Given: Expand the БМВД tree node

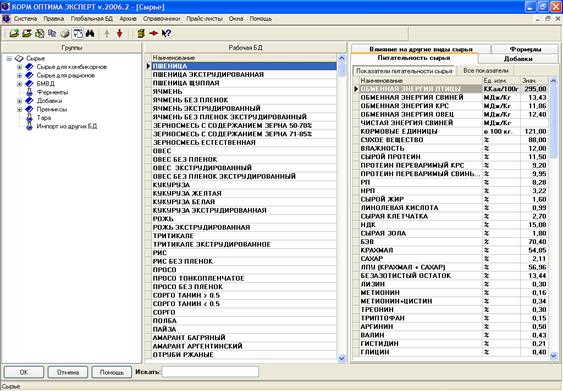Looking at the screenshot, I should click(x=20, y=84).
